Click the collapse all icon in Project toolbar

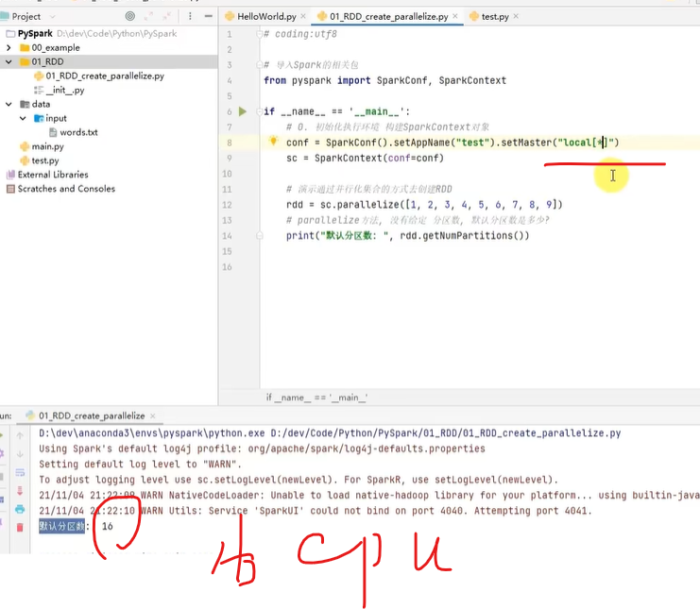(x=167, y=16)
